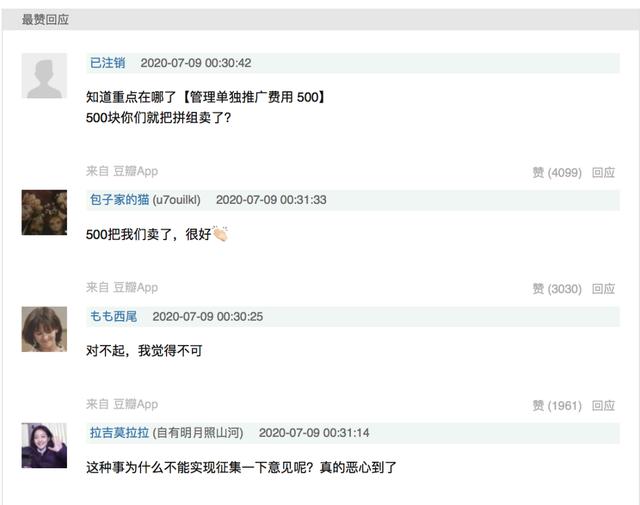Open 拉吉莫拉拉's avatar picture
The image size is (640, 505).
44,445
